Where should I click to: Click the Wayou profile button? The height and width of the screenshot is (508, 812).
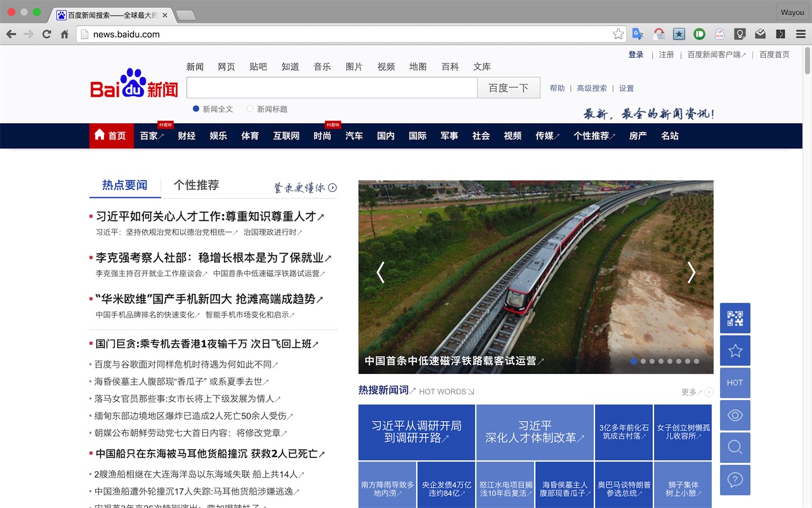(x=792, y=12)
